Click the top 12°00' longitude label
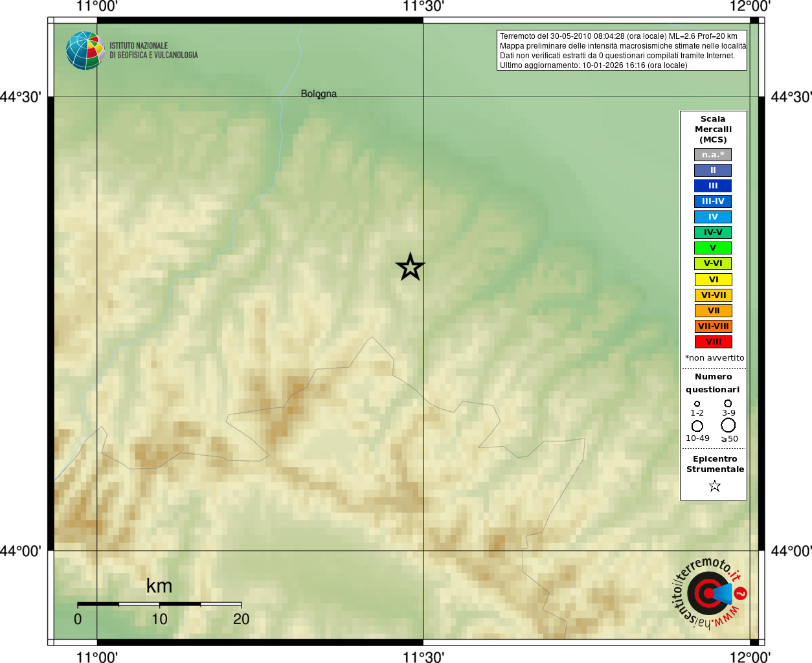 (750, 6)
